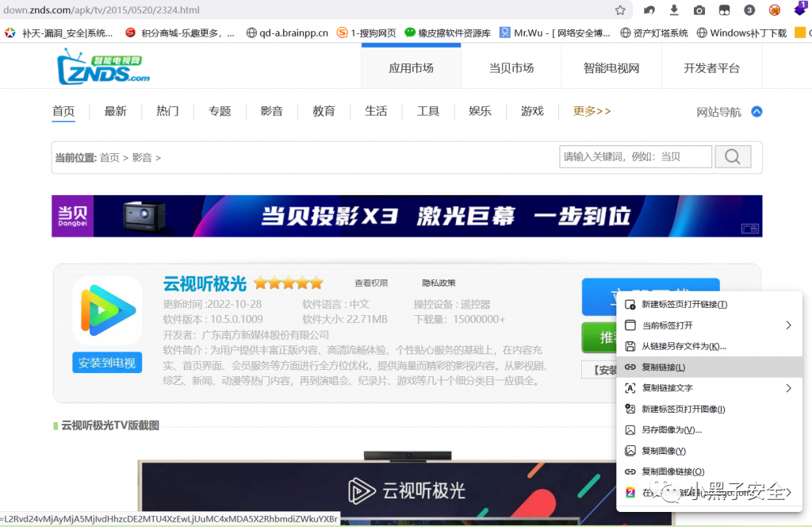
Task: Choose 新建标签页打开链接 in context menu
Action: pos(684,305)
